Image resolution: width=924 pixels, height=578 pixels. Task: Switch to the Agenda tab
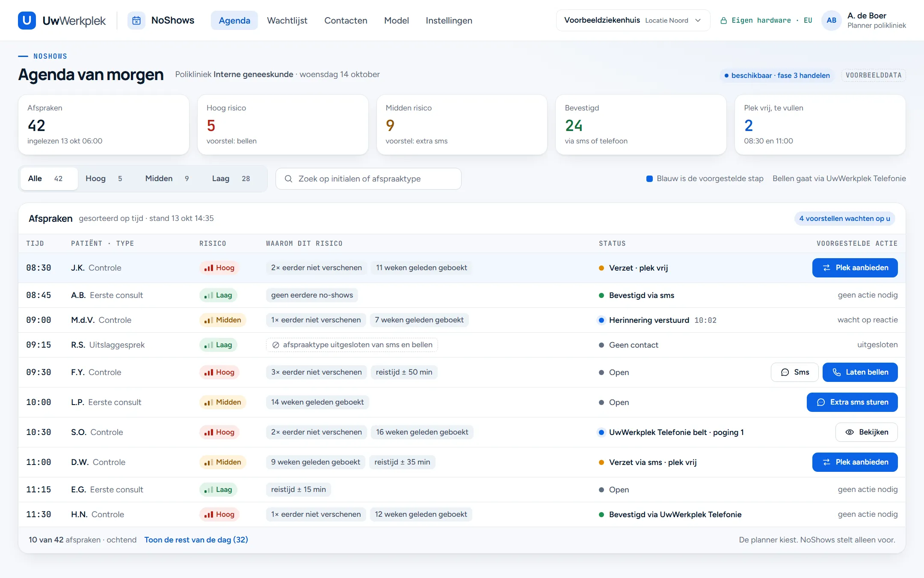234,20
